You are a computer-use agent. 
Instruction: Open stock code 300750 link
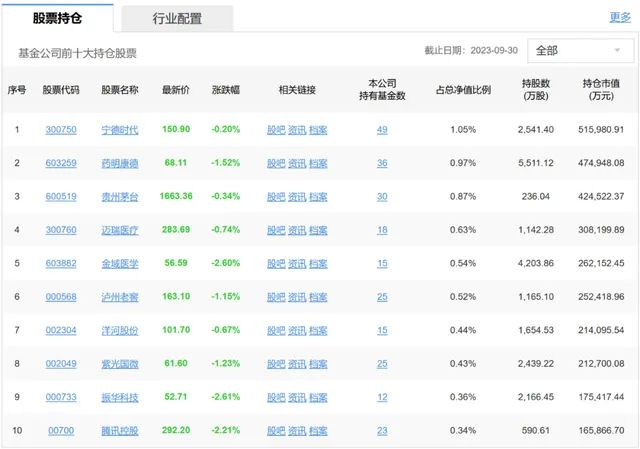(60, 129)
